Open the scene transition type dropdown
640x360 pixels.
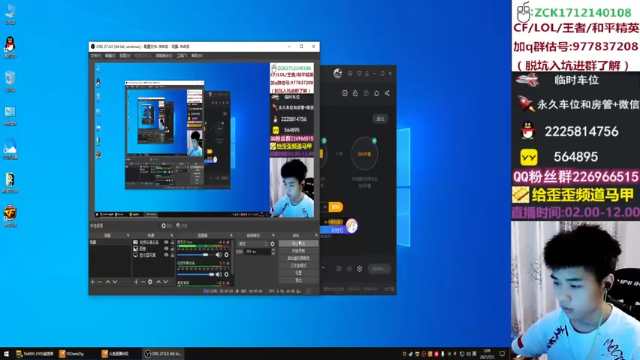(x=253, y=244)
